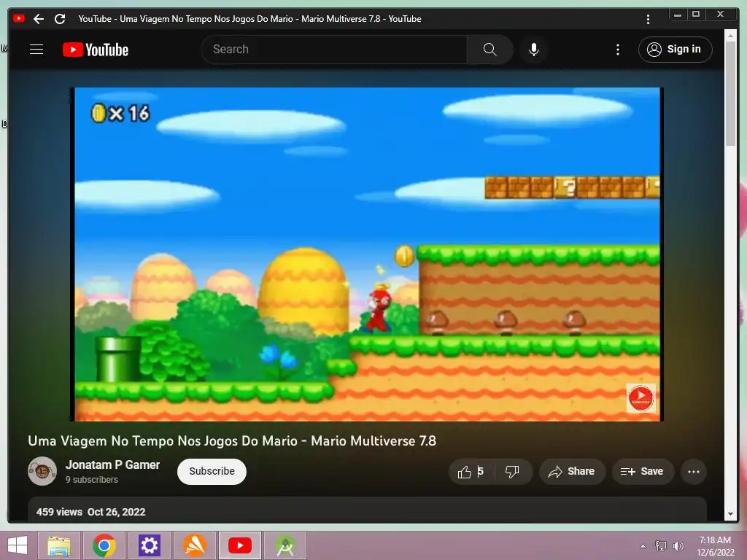
Task: Open the orange app icon in taskbar
Action: coord(194,545)
